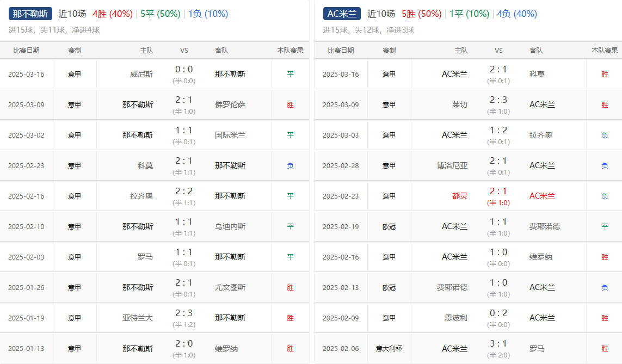Open 费耶诺德 home team on 2025-02-13
Image resolution: width=622 pixels, height=364 pixels.
point(452,287)
